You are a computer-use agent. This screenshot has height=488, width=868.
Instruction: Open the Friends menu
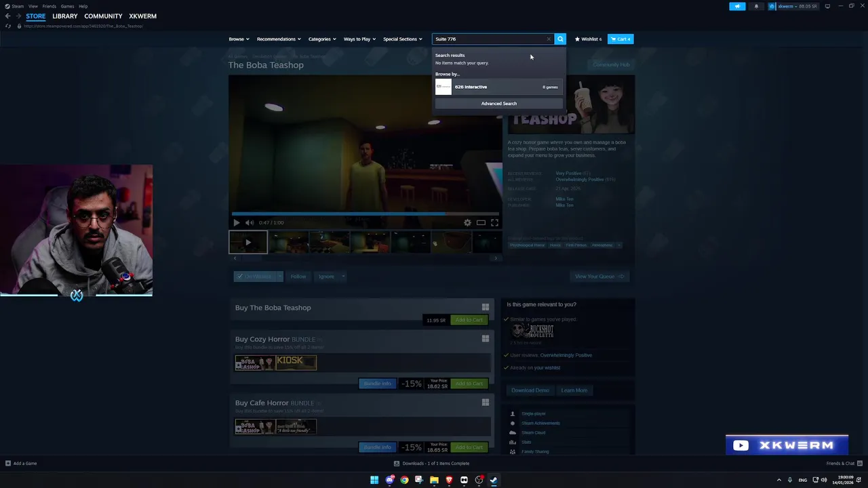pyautogui.click(x=49, y=6)
